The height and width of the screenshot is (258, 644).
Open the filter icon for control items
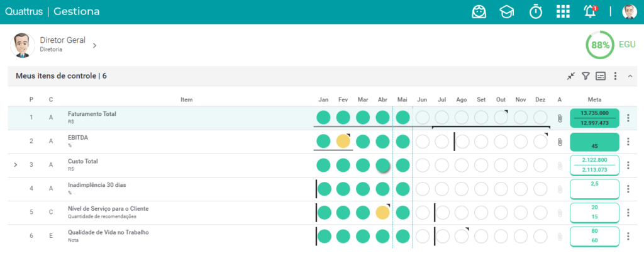pos(586,76)
